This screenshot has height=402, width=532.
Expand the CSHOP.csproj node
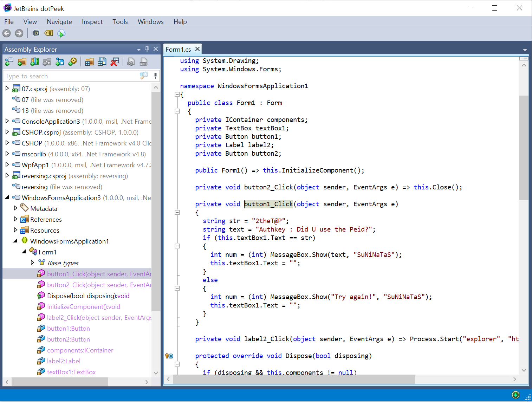7,132
